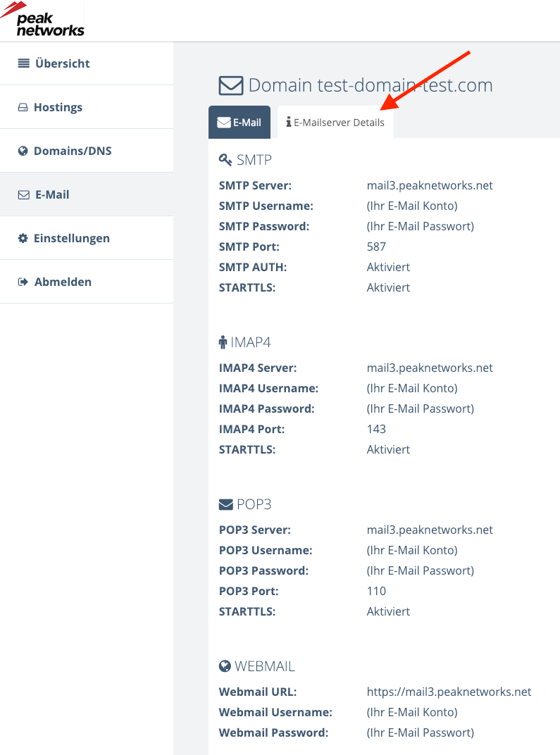Image resolution: width=560 pixels, height=755 pixels.
Task: Open the Webmail URL link
Action: (x=449, y=692)
